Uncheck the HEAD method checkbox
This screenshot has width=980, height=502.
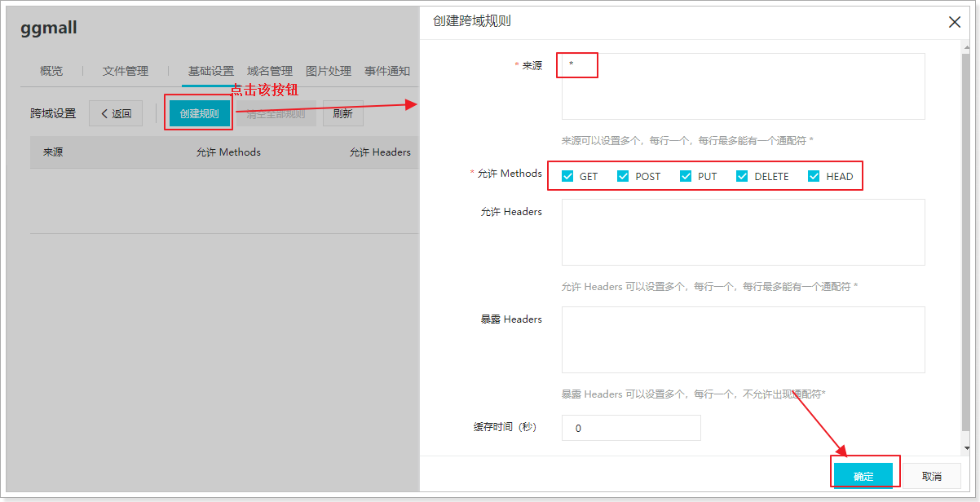[x=814, y=176]
